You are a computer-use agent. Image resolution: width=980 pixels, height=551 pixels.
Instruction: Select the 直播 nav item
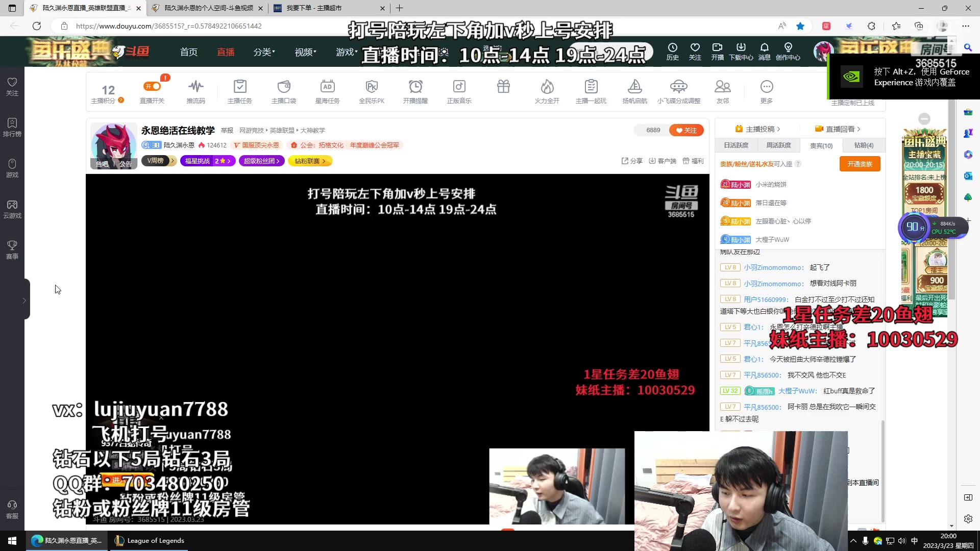point(226,52)
